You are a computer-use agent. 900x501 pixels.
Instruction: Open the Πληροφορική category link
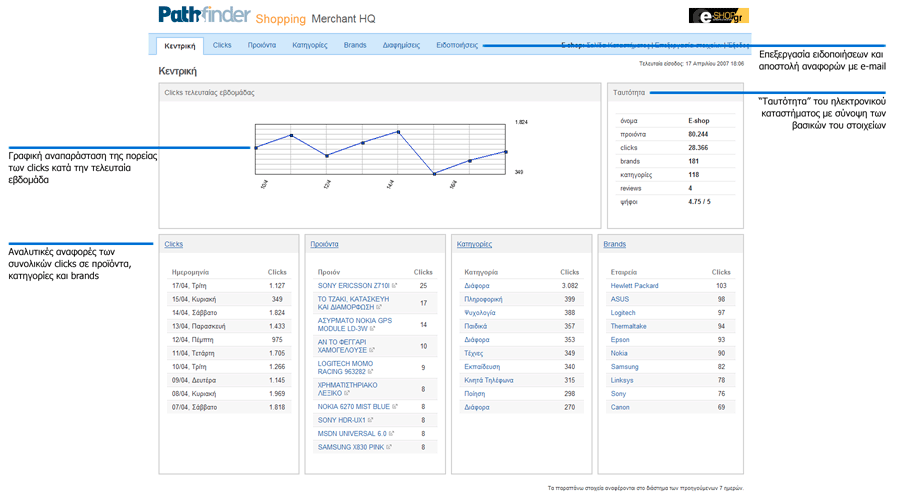483,299
